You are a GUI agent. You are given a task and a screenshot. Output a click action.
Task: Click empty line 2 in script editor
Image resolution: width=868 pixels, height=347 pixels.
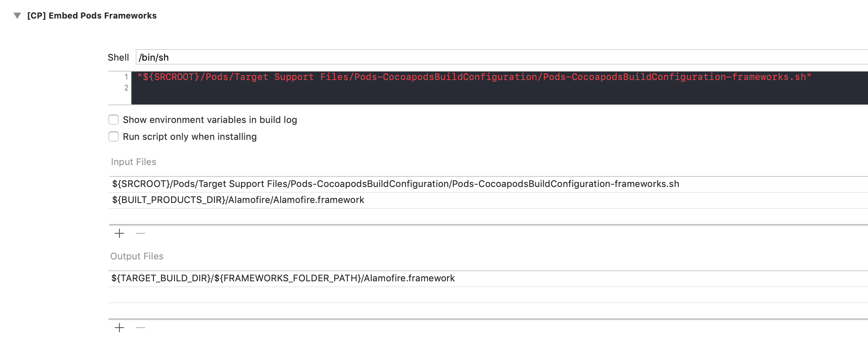(500, 88)
